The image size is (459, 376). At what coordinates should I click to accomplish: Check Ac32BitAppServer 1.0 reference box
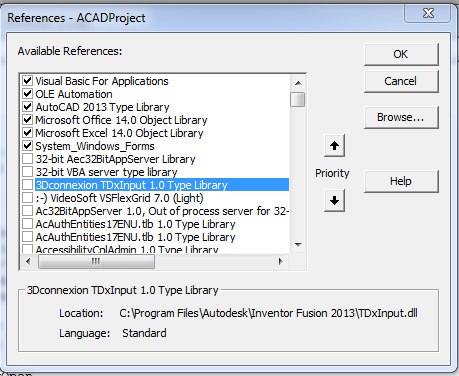pyautogui.click(x=27, y=211)
